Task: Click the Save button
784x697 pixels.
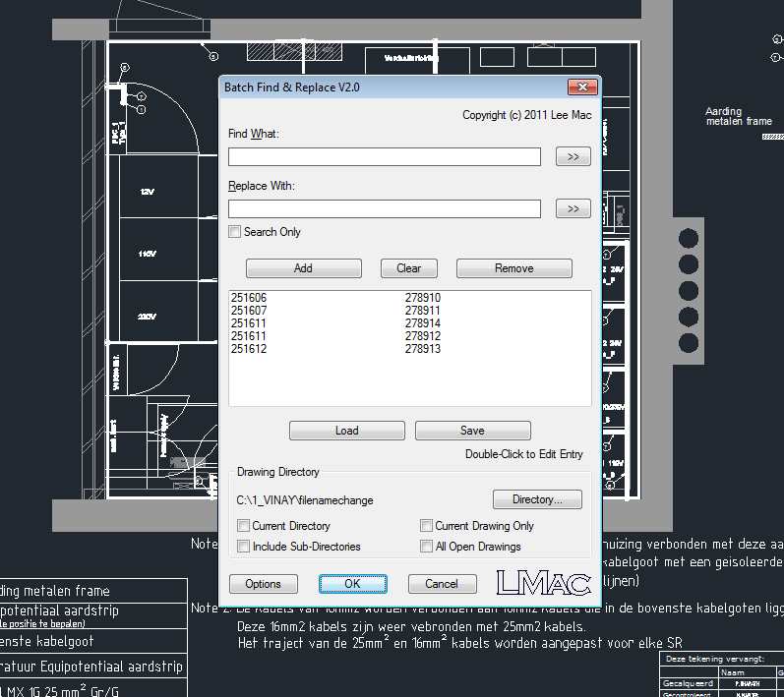Action: 472,431
